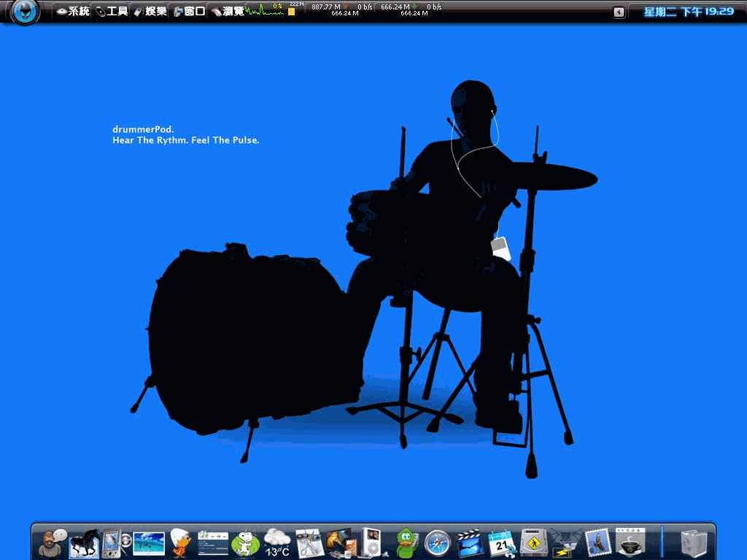
Task: Open the 瀏覽 menu
Action: 228,11
